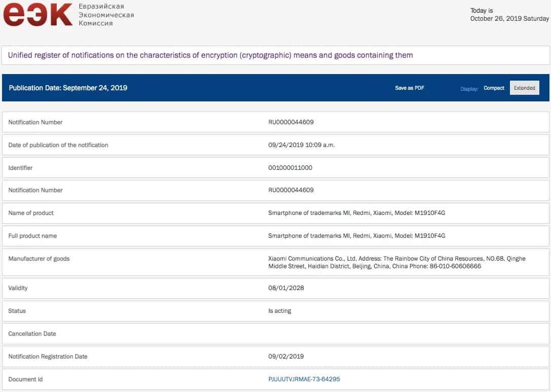This screenshot has height=392, width=551.
Task: Click the Manufacturer of goods label
Action: tap(39, 259)
